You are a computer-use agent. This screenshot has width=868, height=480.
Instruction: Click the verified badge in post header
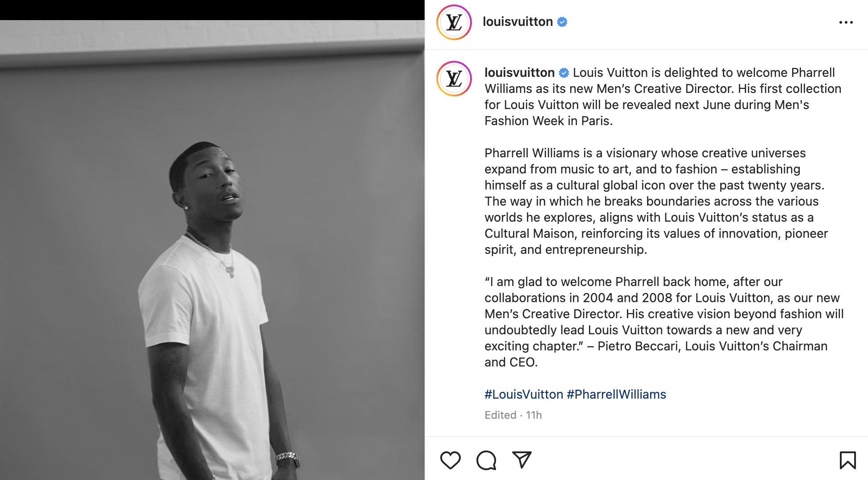562,22
